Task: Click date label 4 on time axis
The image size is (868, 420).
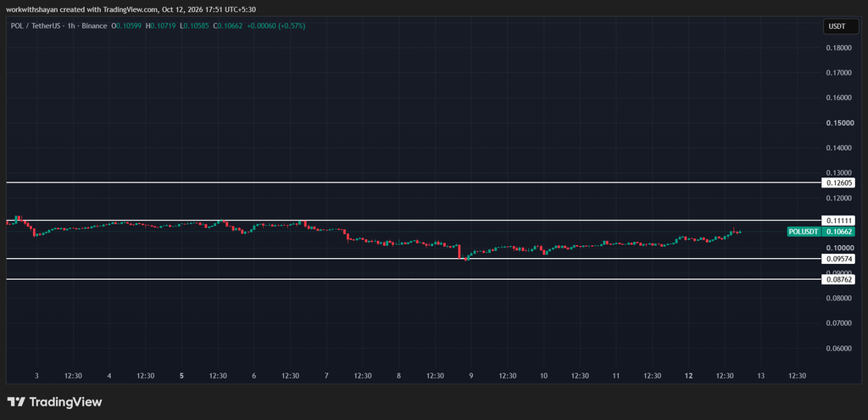Action: click(x=109, y=376)
